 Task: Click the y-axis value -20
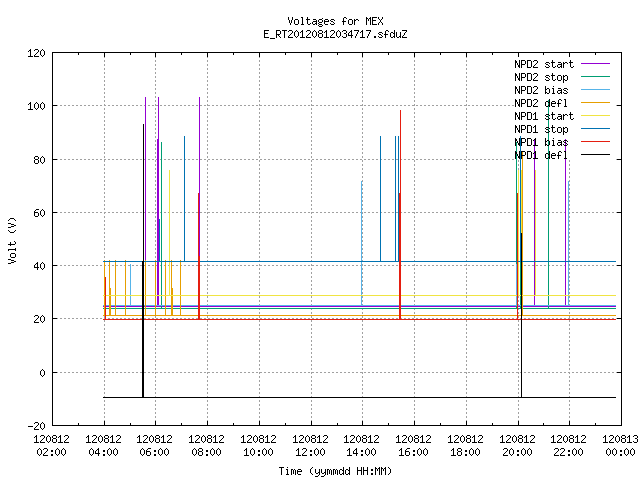tap(36, 426)
